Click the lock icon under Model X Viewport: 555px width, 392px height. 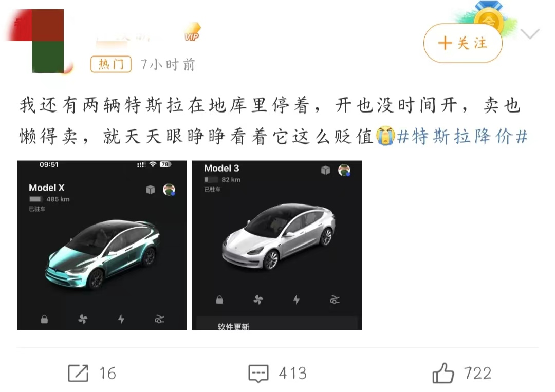[x=44, y=319]
